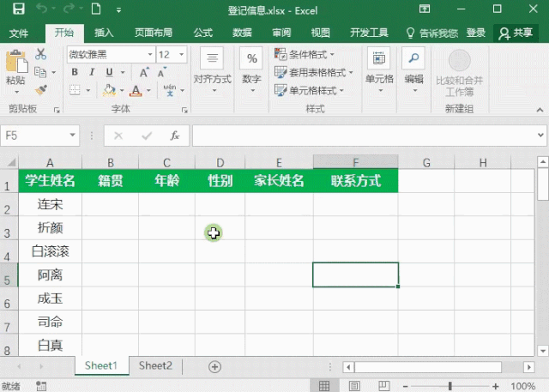Expand the formula bar chevron

tap(540, 136)
